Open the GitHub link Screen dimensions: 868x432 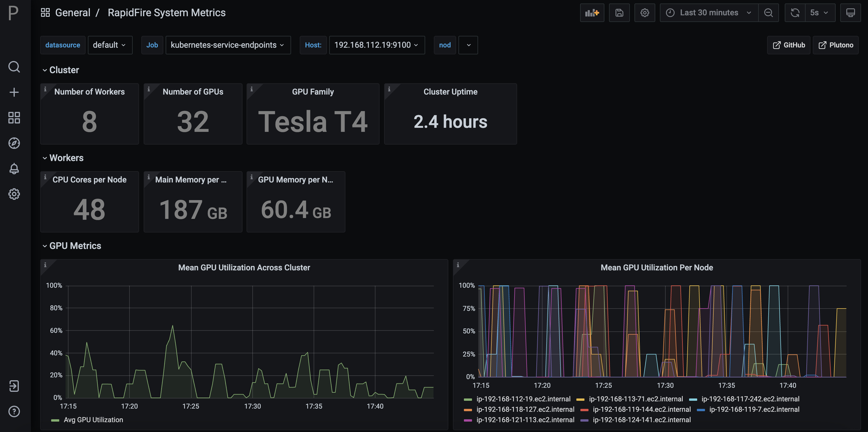click(789, 45)
